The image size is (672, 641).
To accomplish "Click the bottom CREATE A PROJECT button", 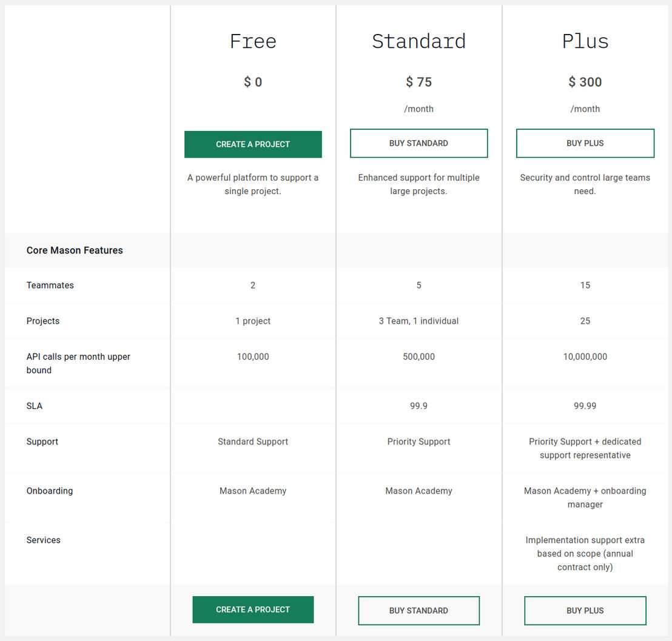I will point(253,609).
